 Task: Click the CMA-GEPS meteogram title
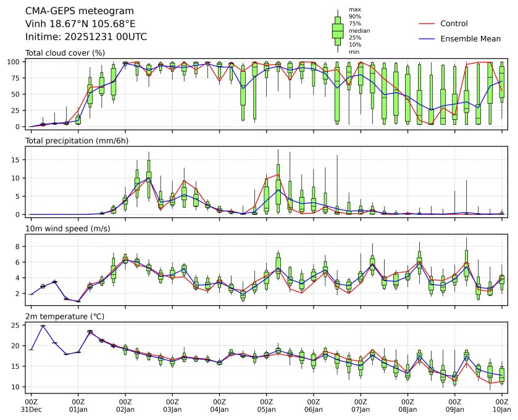pos(70,11)
